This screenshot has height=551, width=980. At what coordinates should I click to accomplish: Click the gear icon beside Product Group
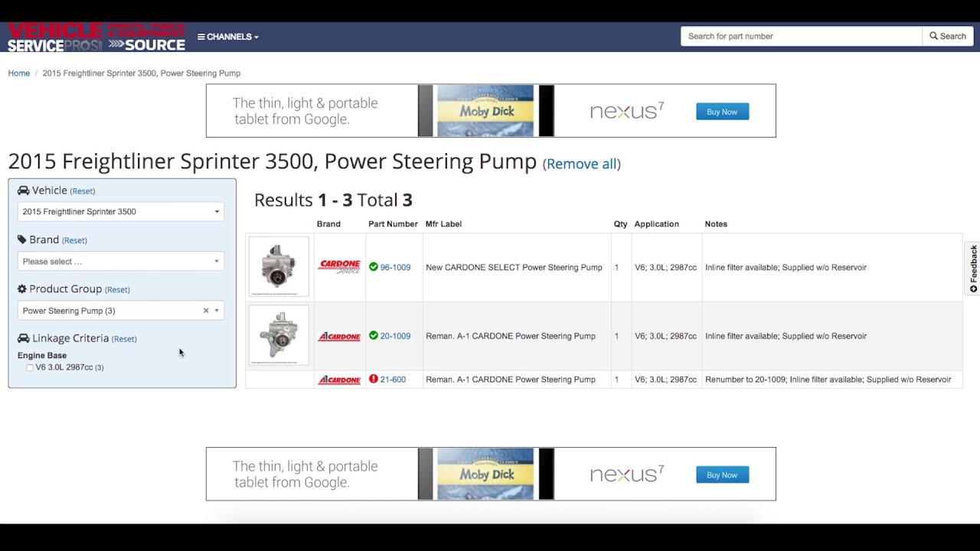[x=22, y=289]
